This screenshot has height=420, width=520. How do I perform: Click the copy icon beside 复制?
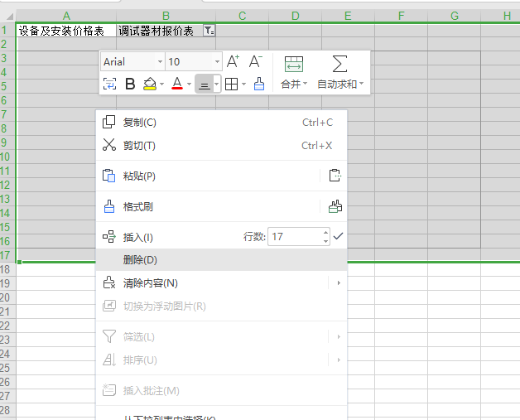[108, 122]
